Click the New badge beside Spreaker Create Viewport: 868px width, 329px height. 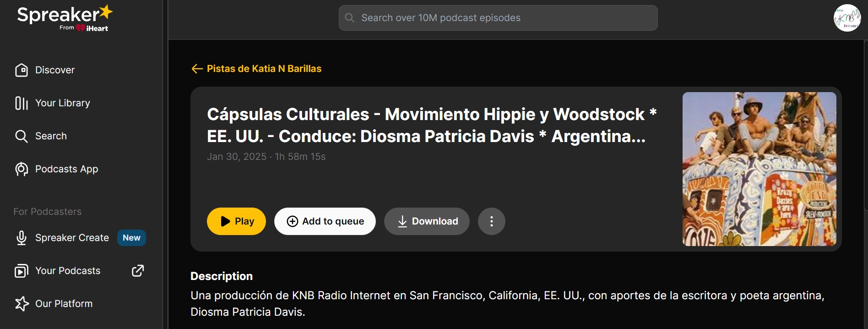tap(131, 238)
